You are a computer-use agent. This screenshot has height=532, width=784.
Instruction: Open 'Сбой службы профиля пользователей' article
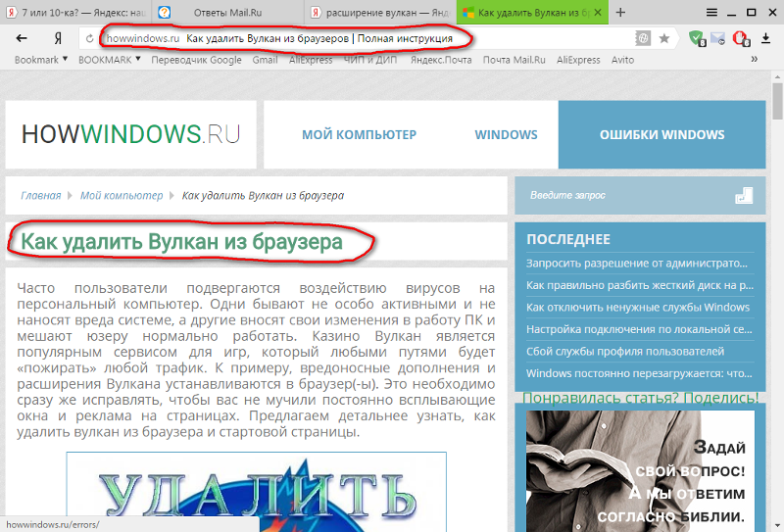625,351
